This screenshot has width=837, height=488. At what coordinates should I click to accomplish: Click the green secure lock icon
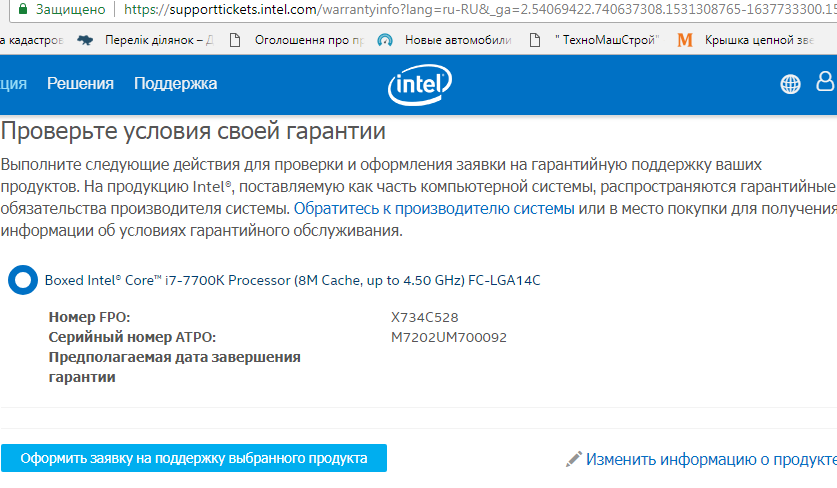click(x=22, y=9)
